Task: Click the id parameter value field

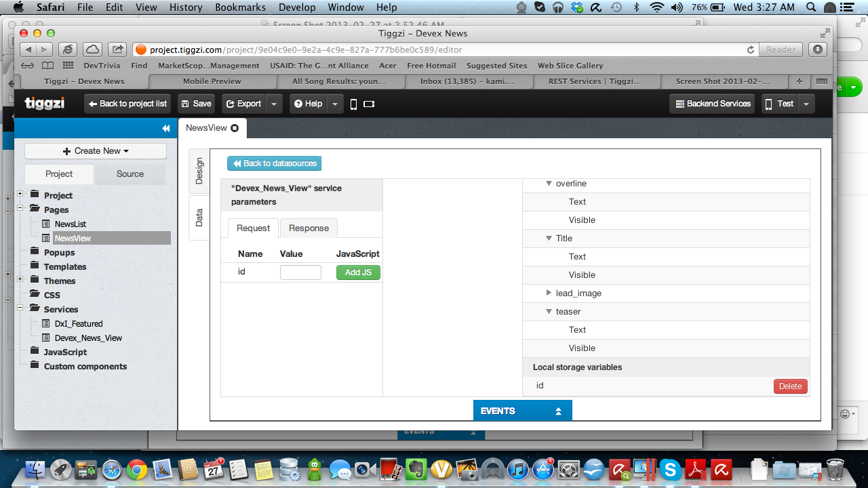Action: coord(300,272)
